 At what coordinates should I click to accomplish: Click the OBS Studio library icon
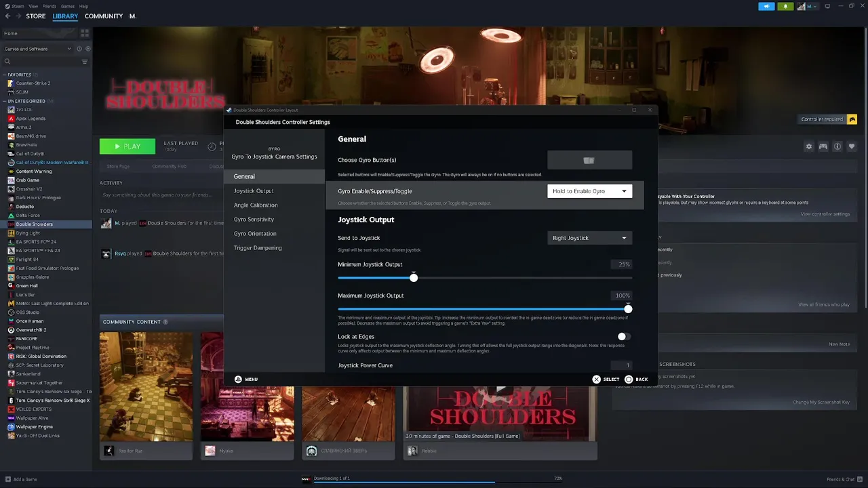tap(10, 312)
